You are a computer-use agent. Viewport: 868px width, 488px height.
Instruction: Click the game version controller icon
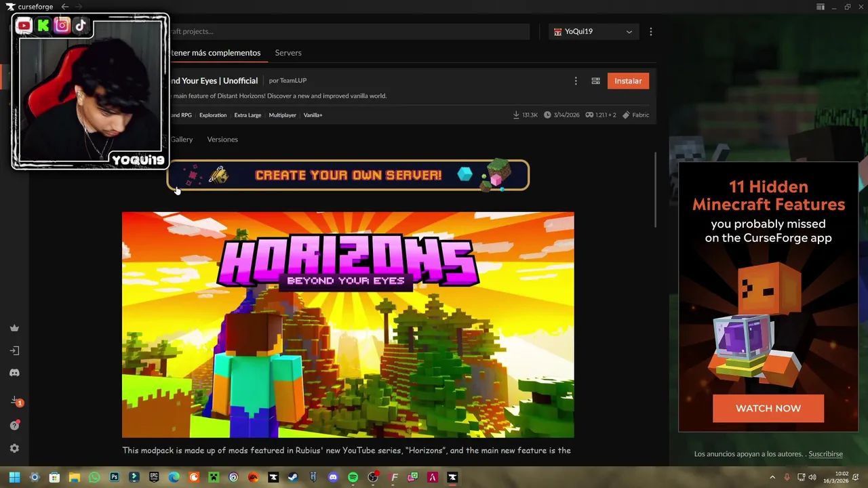(589, 115)
